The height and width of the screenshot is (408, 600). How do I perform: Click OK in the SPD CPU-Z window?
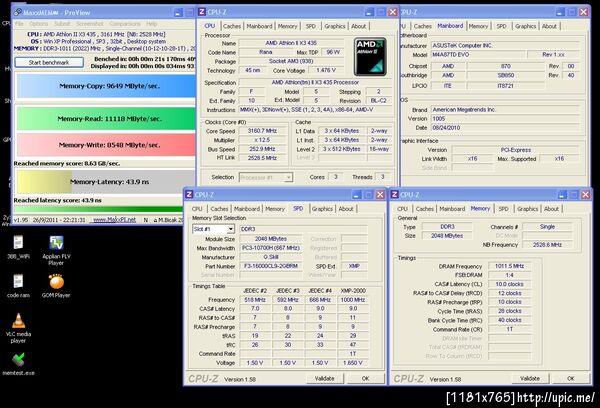pos(365,378)
